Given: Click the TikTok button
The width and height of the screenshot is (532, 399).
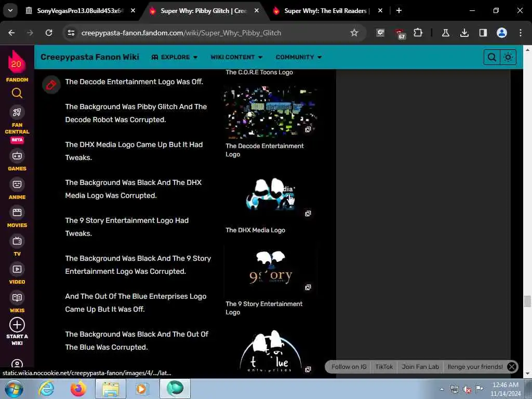Looking at the screenshot, I should (384, 367).
